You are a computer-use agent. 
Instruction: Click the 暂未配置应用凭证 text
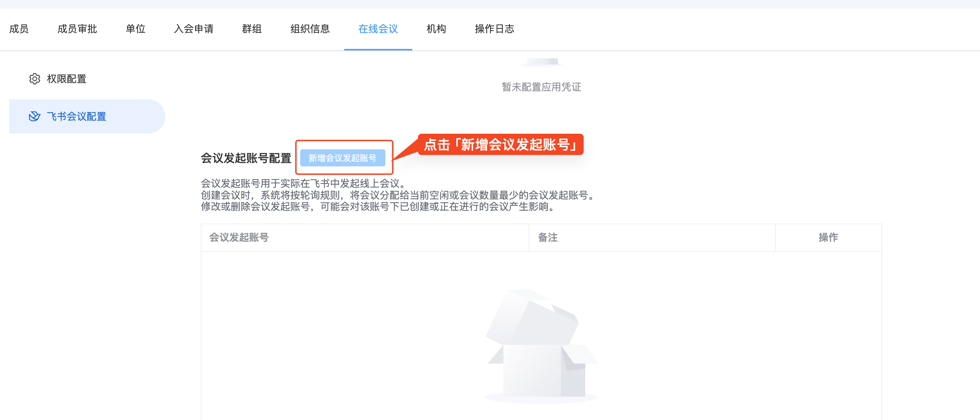[x=541, y=87]
